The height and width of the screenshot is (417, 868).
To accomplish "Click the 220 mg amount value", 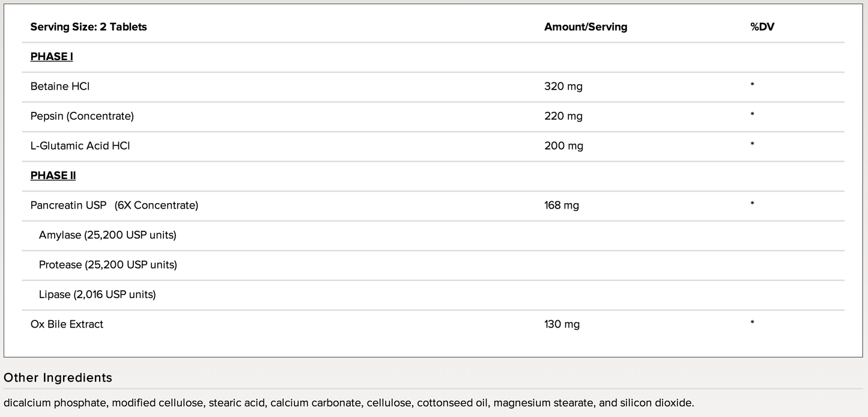I will [563, 116].
